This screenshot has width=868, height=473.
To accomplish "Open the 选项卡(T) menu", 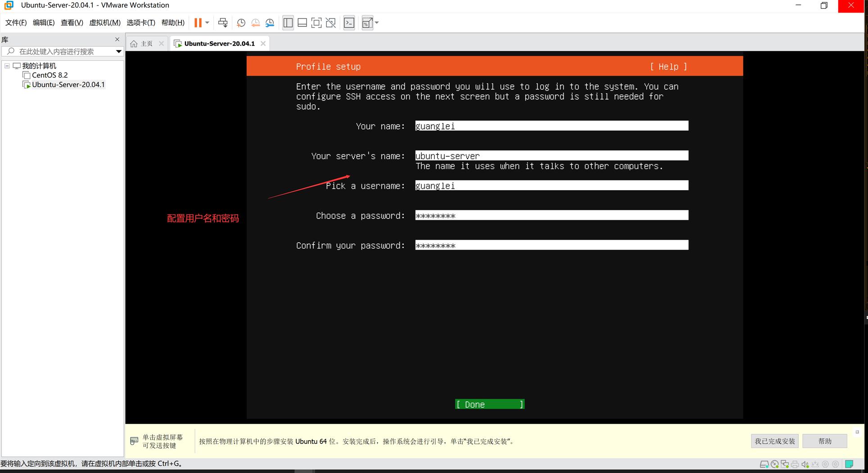I will (x=141, y=23).
